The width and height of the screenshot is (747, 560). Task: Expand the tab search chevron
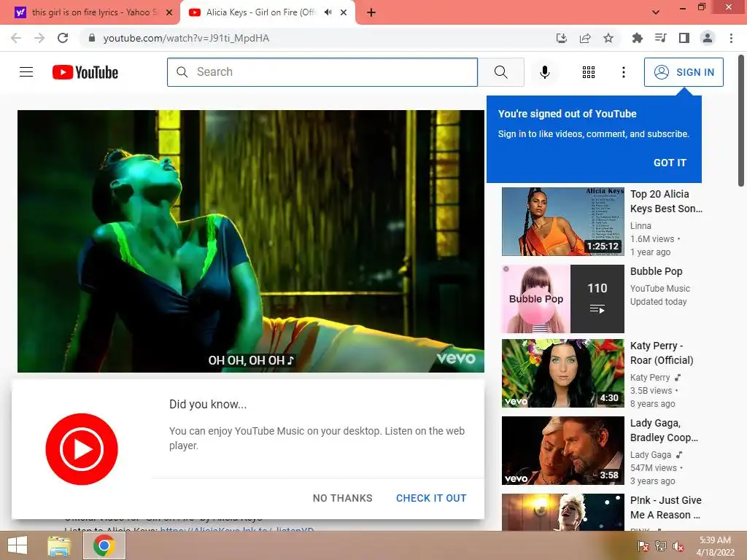pos(656,12)
